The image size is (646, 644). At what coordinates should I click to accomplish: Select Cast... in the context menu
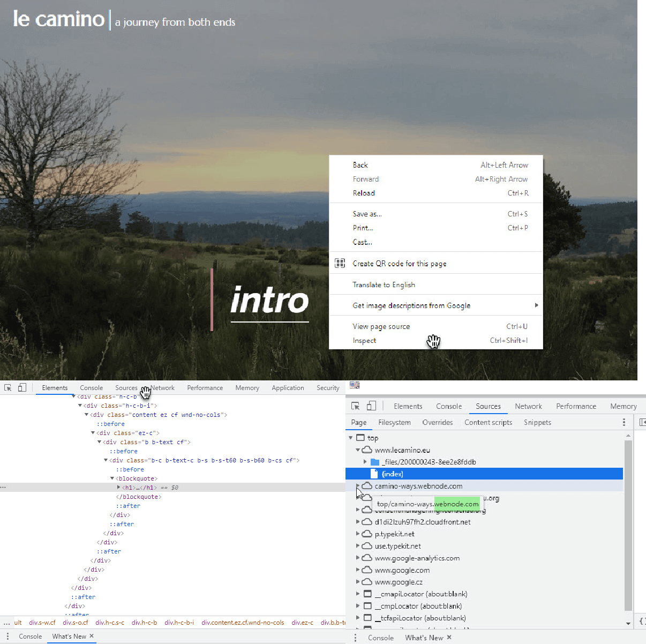[436, 242]
